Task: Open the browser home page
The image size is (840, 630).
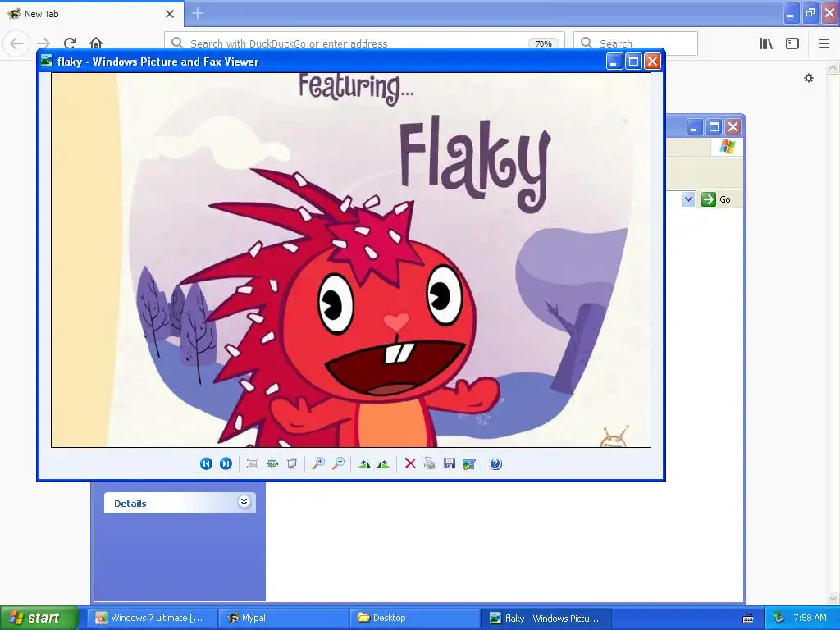Action: point(96,43)
